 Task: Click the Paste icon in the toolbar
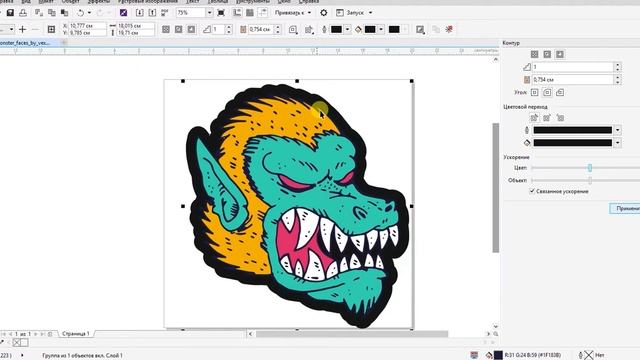(x=64, y=13)
